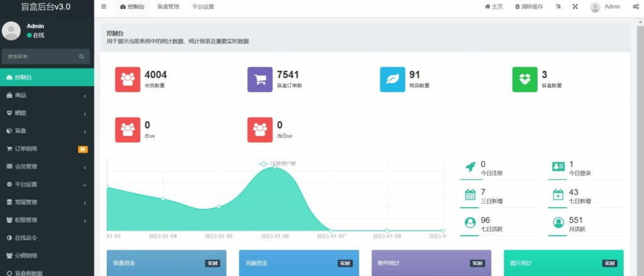The image size is (644, 276).
Task: Click the ID card icon for 今日登录
Action: click(558, 167)
